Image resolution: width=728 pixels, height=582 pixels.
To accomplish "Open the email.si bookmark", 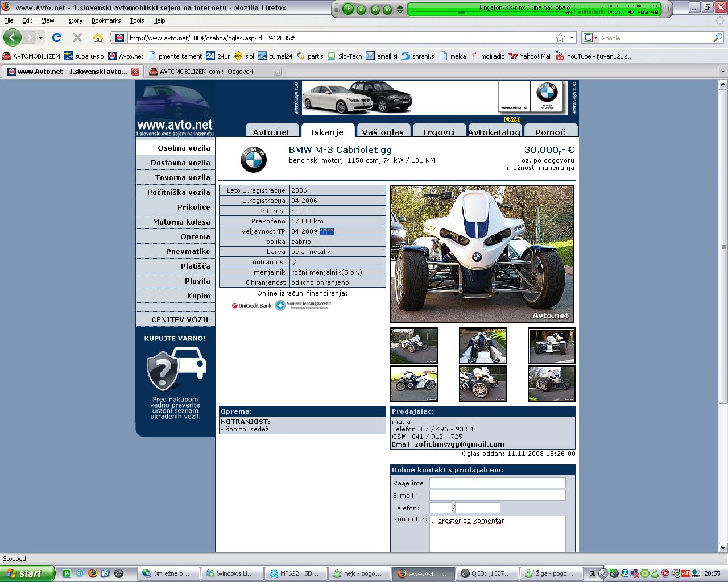I will point(382,56).
